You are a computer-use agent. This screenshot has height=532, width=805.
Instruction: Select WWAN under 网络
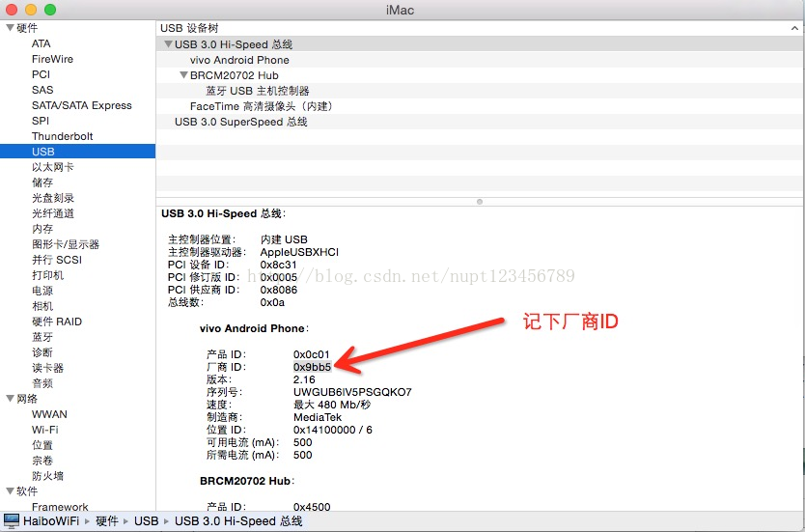click(x=49, y=414)
